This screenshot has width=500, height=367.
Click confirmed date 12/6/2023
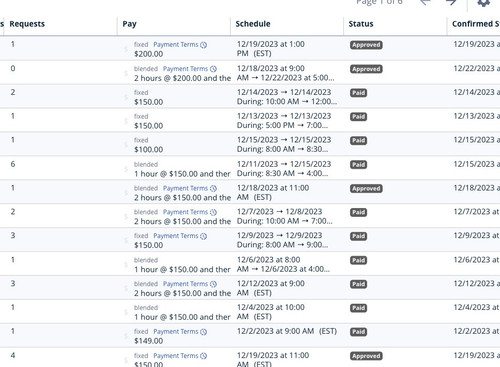pos(476,260)
